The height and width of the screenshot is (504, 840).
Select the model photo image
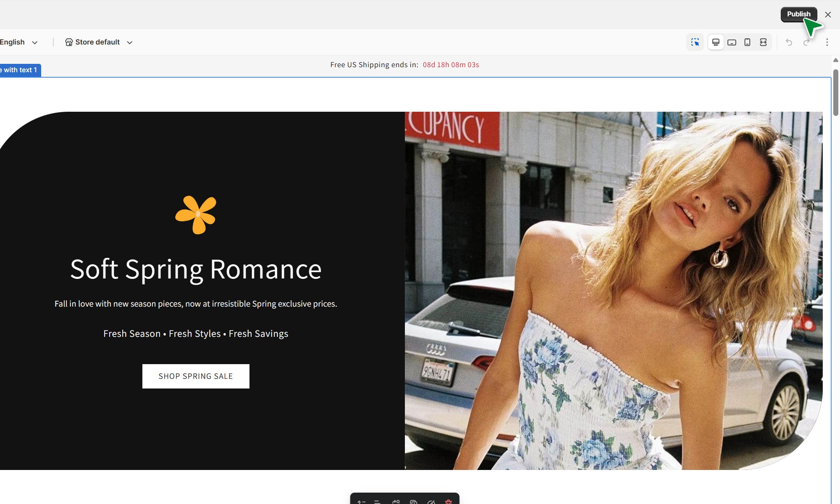(613, 291)
